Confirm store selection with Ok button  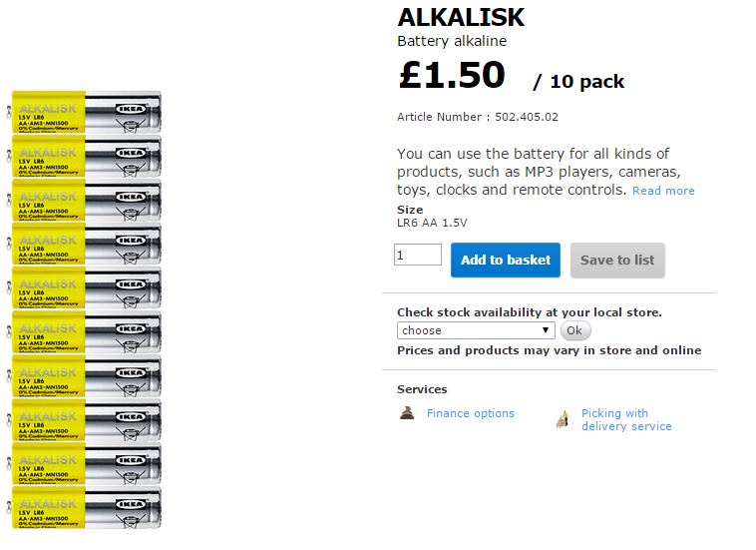pyautogui.click(x=574, y=330)
